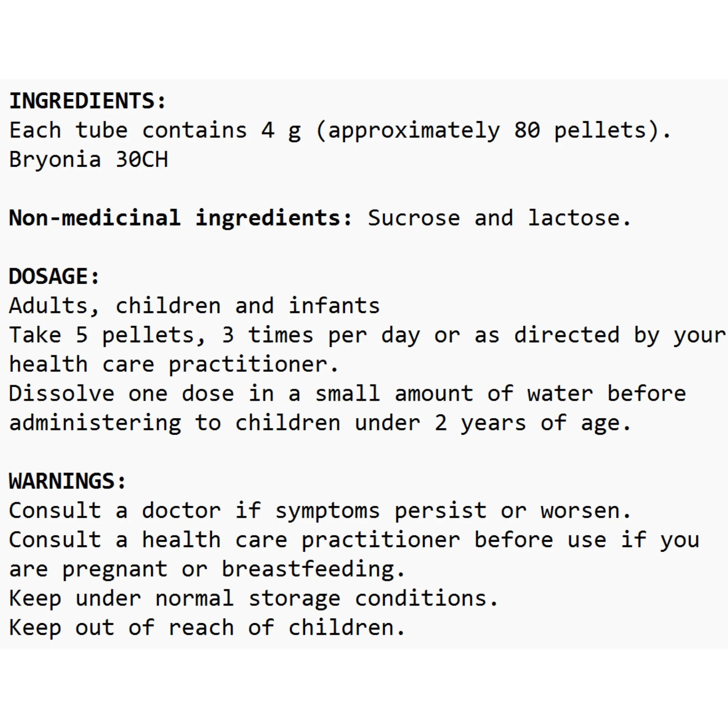
Task: Click Keep under normal storage conditions
Action: click(x=253, y=598)
